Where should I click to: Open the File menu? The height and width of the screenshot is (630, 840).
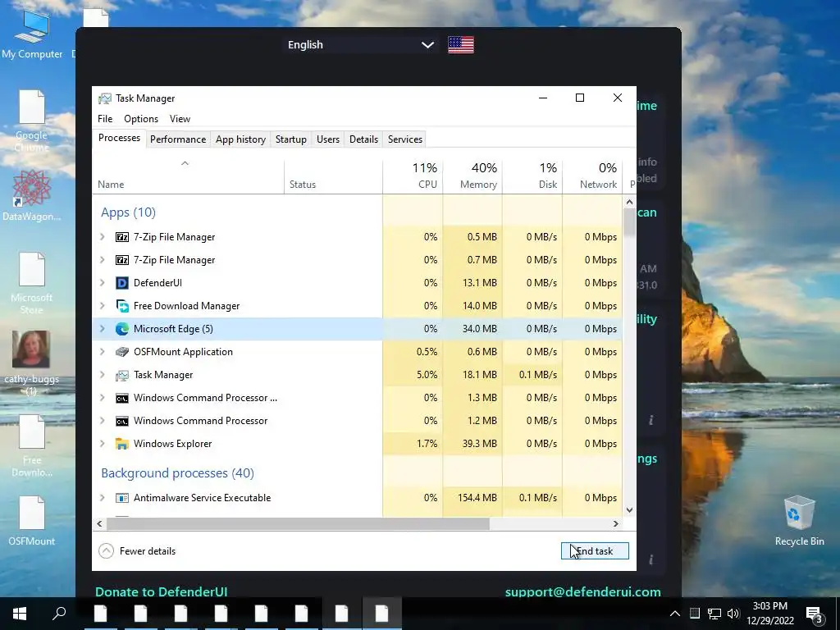[105, 119]
